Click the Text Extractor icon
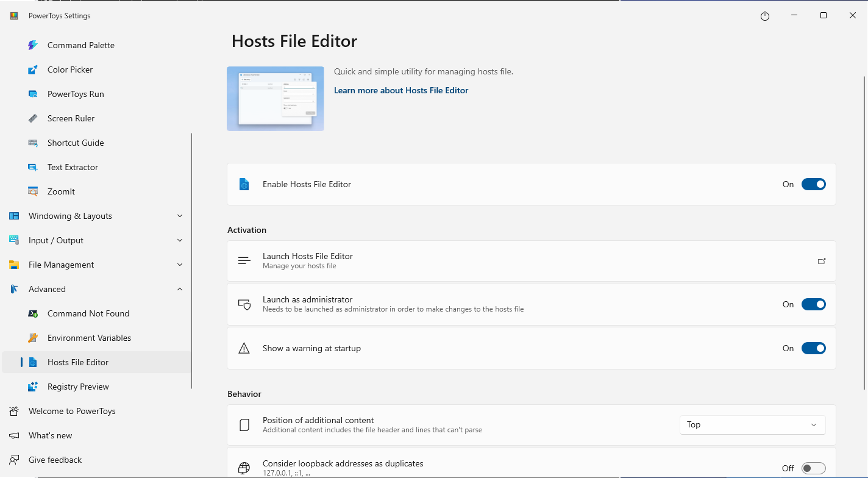This screenshot has height=478, width=868. click(33, 167)
